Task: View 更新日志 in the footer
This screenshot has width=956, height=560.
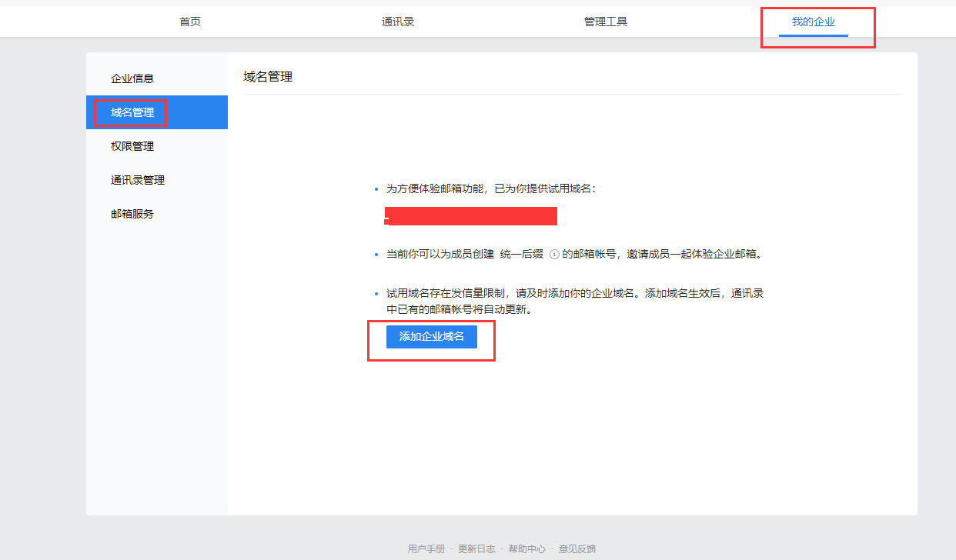Action: (476, 548)
